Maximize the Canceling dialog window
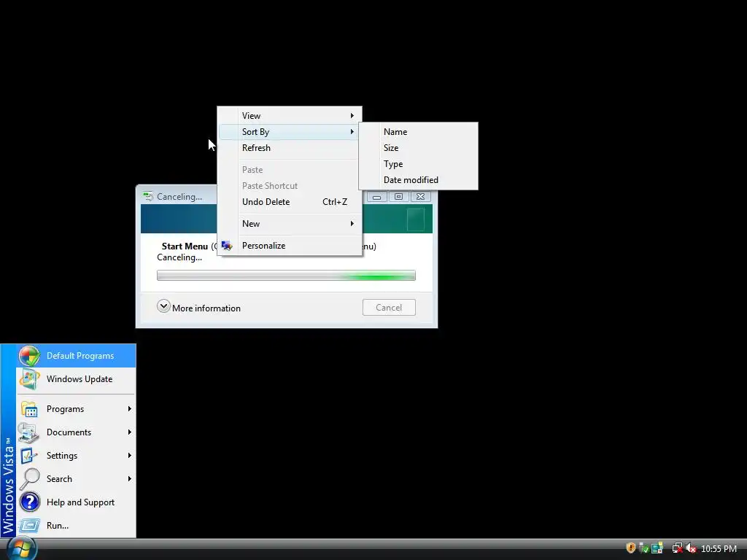The height and width of the screenshot is (560, 747). pos(398,197)
